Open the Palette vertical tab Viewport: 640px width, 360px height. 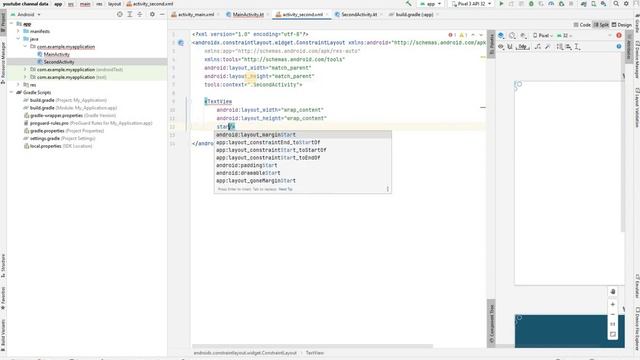[491, 44]
